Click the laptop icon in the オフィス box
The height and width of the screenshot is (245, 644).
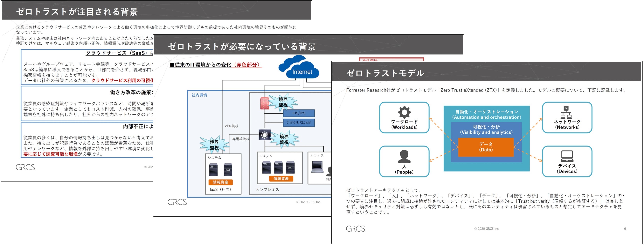point(317,167)
